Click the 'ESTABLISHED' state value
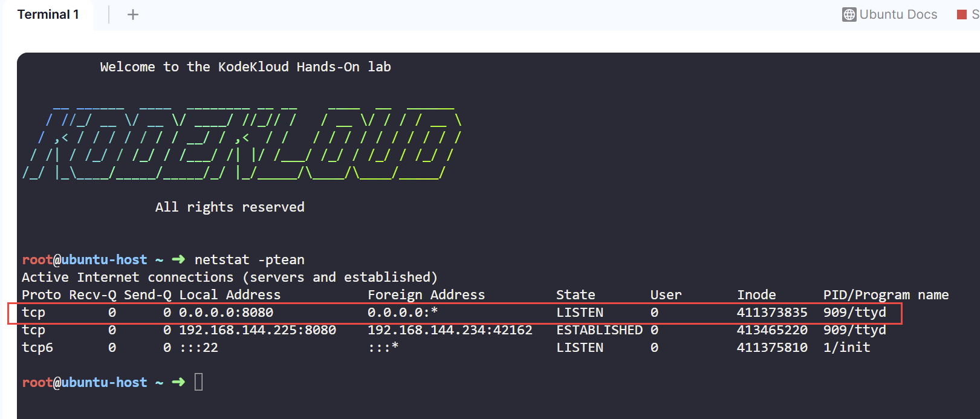This screenshot has width=980, height=419. click(599, 330)
